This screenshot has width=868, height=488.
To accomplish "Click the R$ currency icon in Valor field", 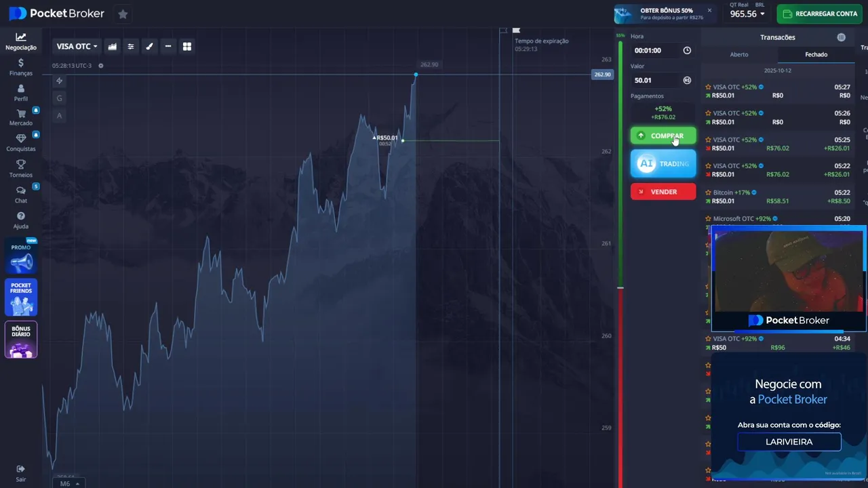I will pos(687,80).
